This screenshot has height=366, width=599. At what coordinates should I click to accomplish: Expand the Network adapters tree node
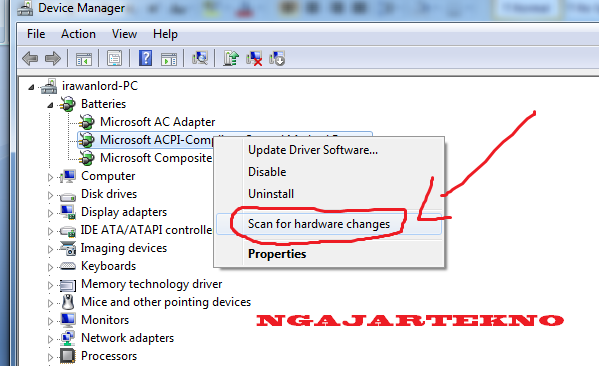(50, 339)
